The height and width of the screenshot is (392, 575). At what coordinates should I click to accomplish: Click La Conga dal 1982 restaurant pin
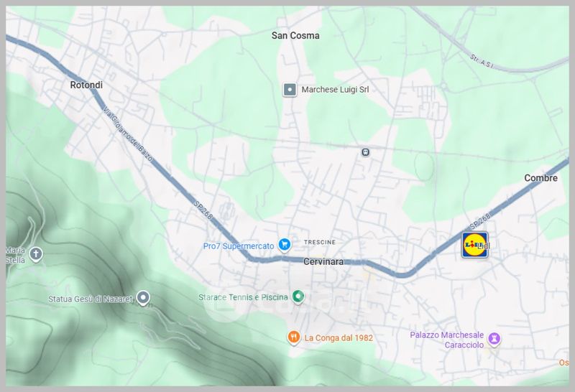pos(293,337)
